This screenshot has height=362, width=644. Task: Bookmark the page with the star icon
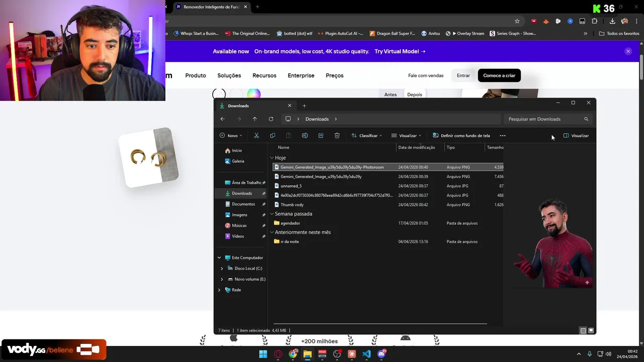click(517, 21)
